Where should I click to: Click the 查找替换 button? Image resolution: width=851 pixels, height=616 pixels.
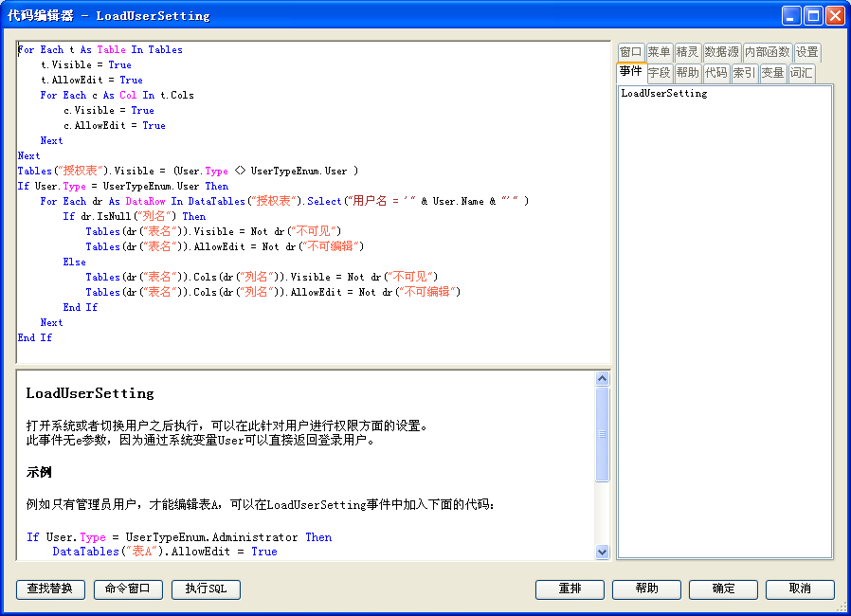point(50,589)
